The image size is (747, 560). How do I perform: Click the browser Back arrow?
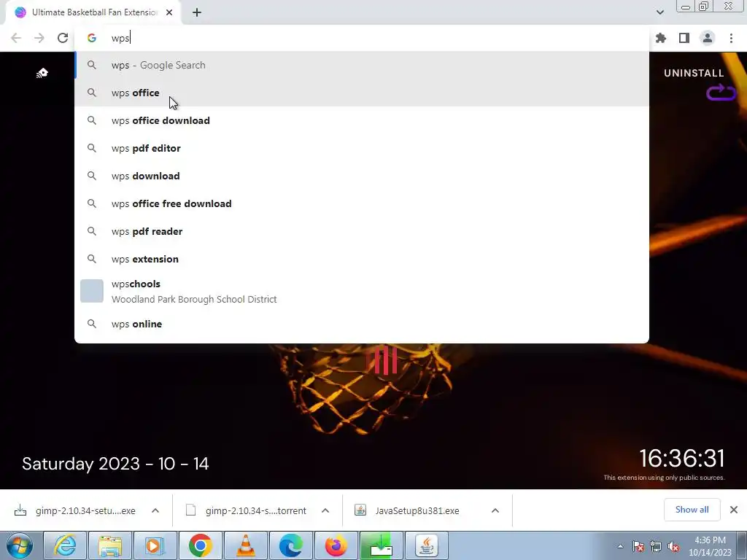[16, 38]
